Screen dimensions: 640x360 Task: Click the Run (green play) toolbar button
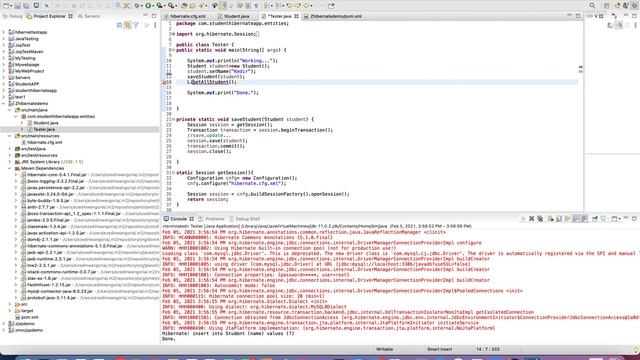coord(149,6)
